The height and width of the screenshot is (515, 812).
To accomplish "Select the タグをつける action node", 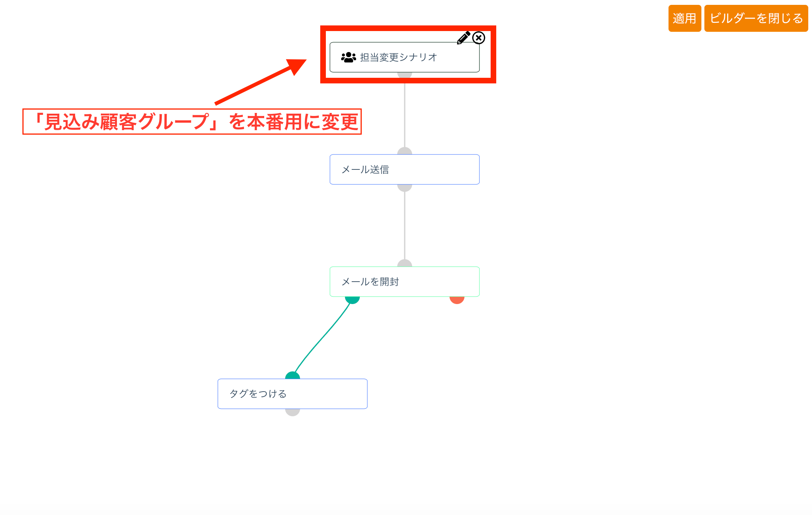I will coord(292,394).
